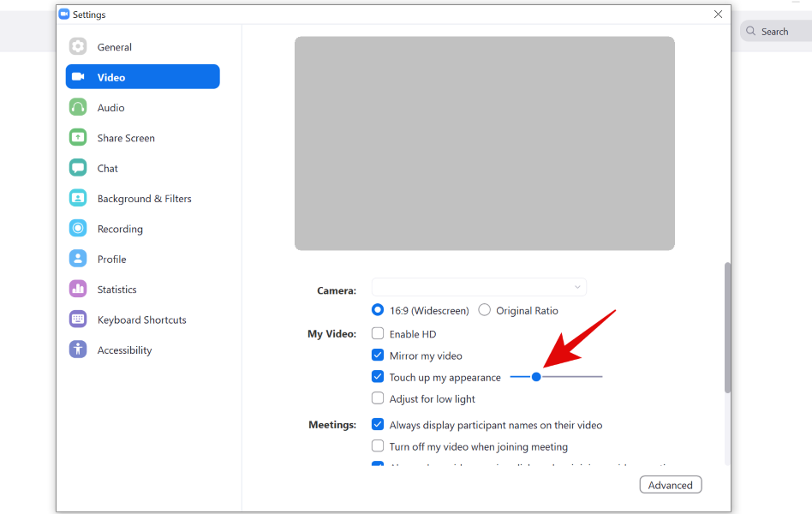
Task: Switch to Keyboard Shortcuts tab
Action: [x=141, y=320]
